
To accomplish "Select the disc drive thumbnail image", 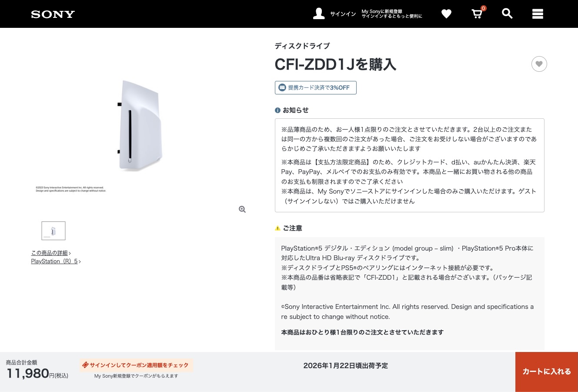I will pyautogui.click(x=53, y=231).
